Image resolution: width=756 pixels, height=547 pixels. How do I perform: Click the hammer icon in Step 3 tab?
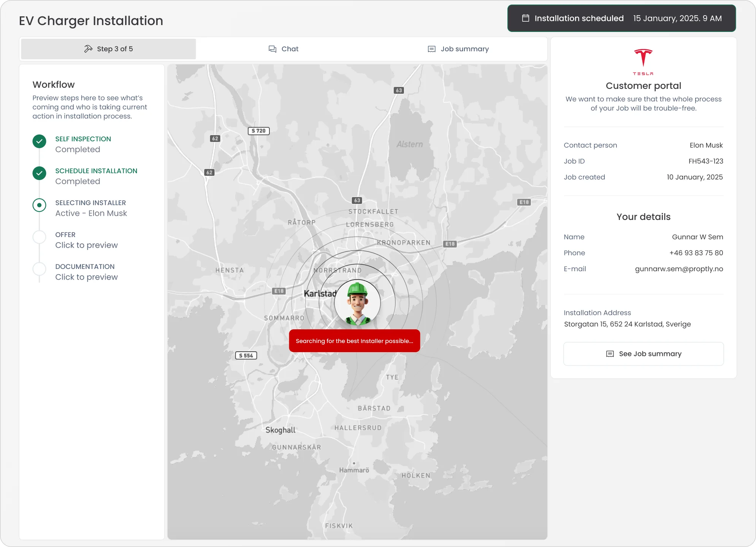pos(88,49)
